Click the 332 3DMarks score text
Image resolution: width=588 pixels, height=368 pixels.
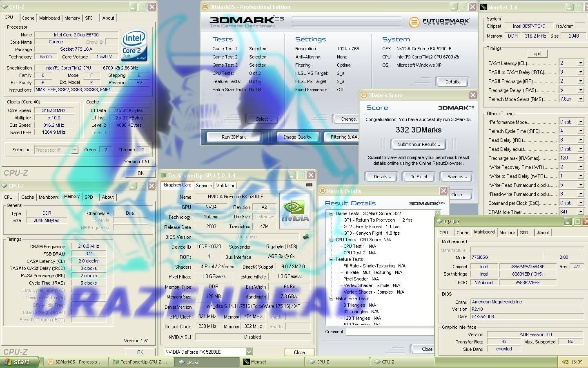(419, 130)
